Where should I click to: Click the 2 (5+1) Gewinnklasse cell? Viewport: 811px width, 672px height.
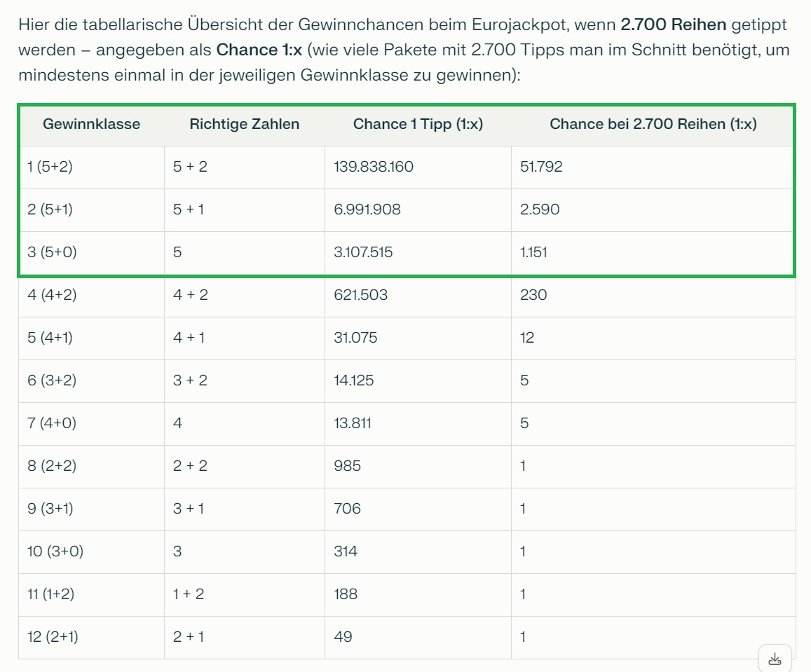coord(52,210)
